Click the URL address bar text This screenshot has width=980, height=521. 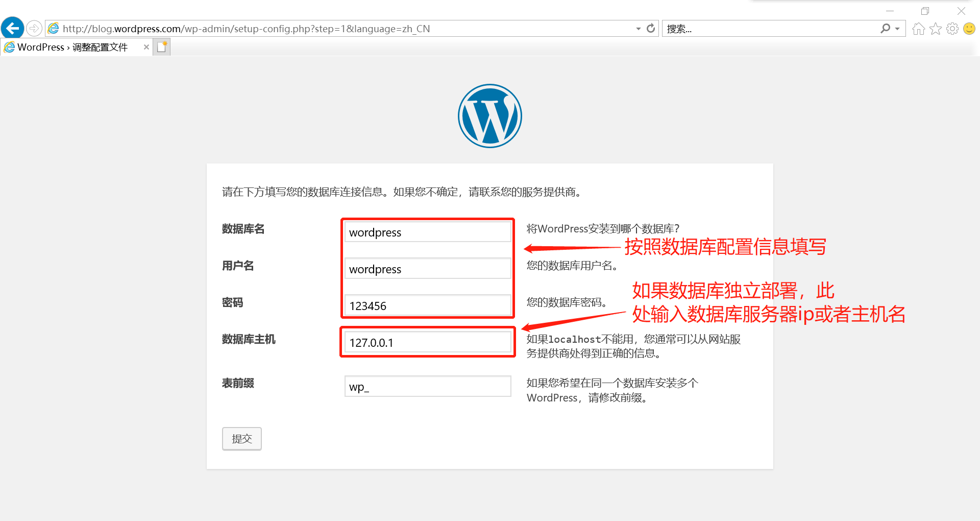[246, 29]
